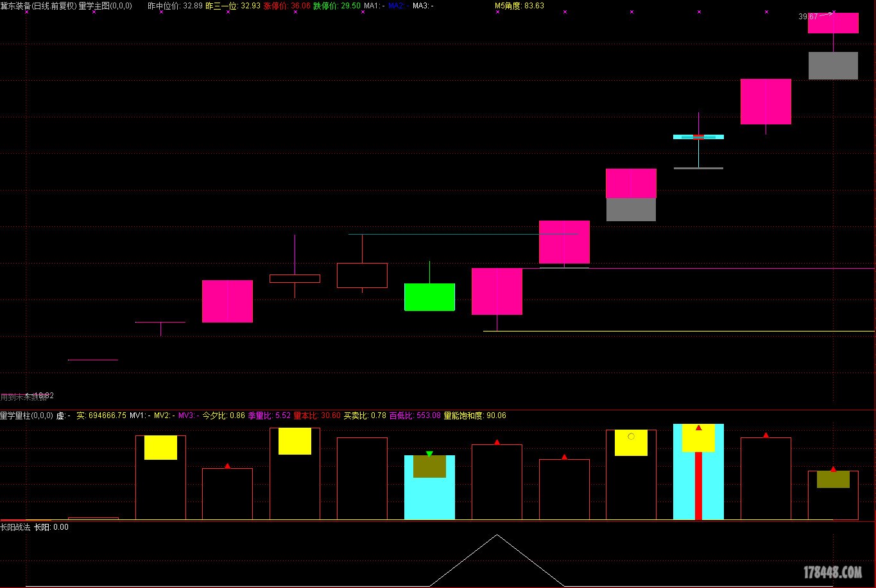Click the cyan volume bar under green triangle
Viewport: 876px width, 588px height.
[x=429, y=487]
